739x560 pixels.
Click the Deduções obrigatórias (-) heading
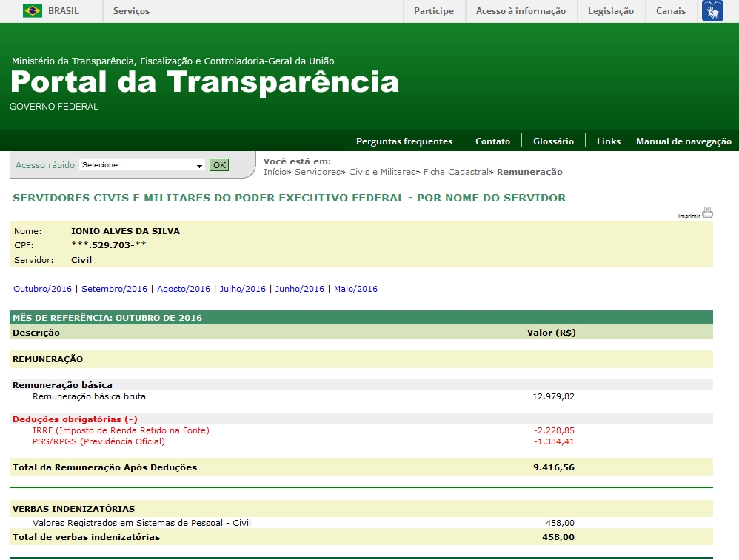coord(75,419)
